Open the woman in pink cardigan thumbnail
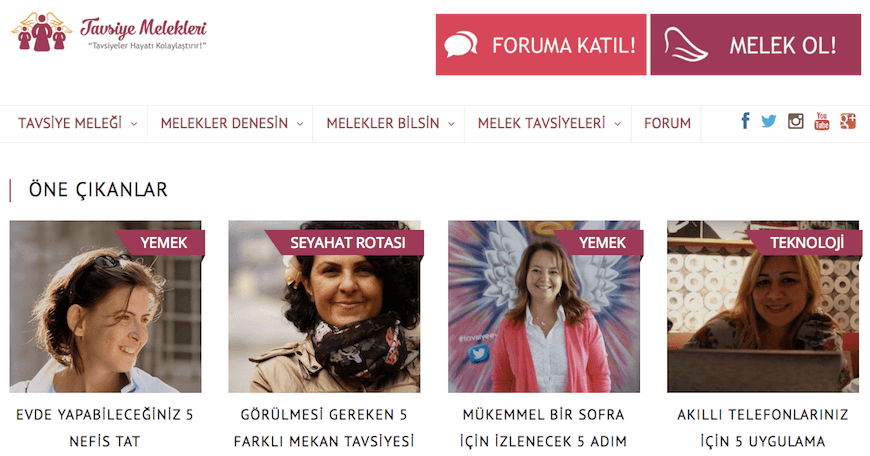 [544, 307]
